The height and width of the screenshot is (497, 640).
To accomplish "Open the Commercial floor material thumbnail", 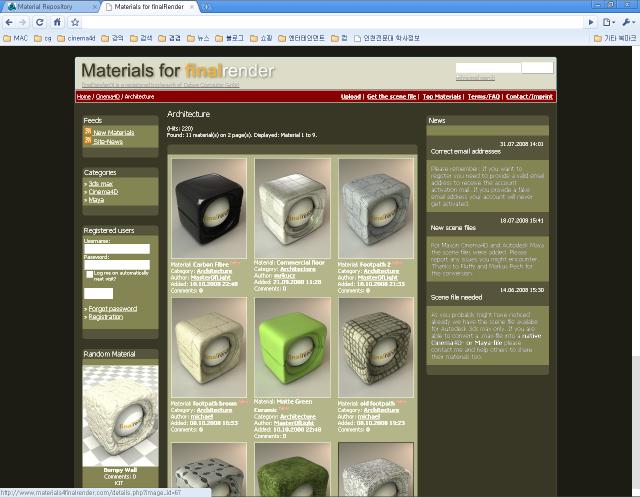I will pyautogui.click(x=293, y=208).
